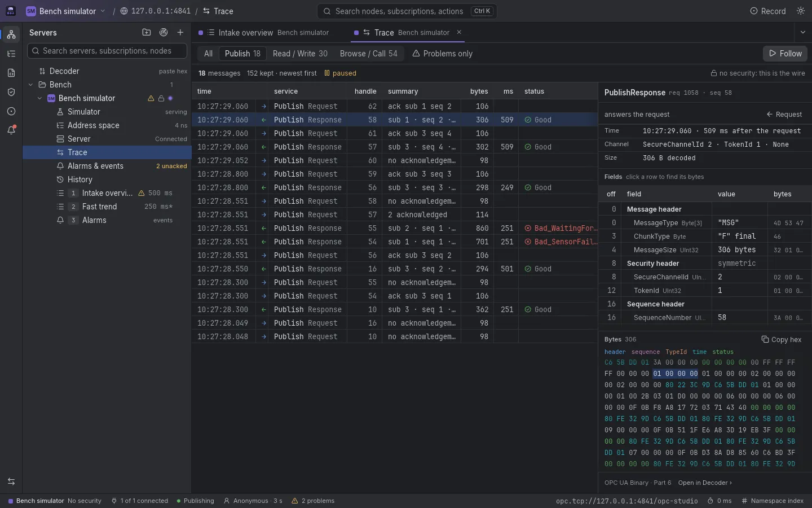Viewport: 812px width, 508px height.
Task: Toggle the Problems only filter
Action: (443, 54)
